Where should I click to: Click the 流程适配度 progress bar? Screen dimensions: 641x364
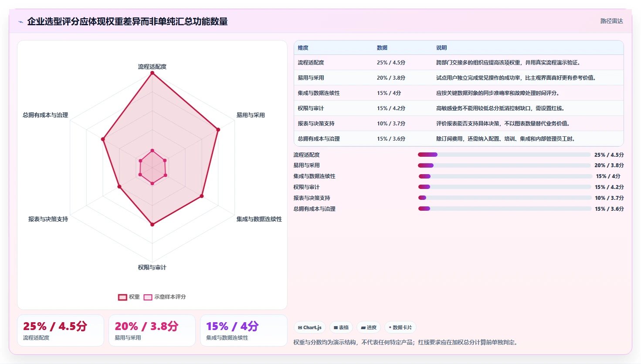pos(504,155)
